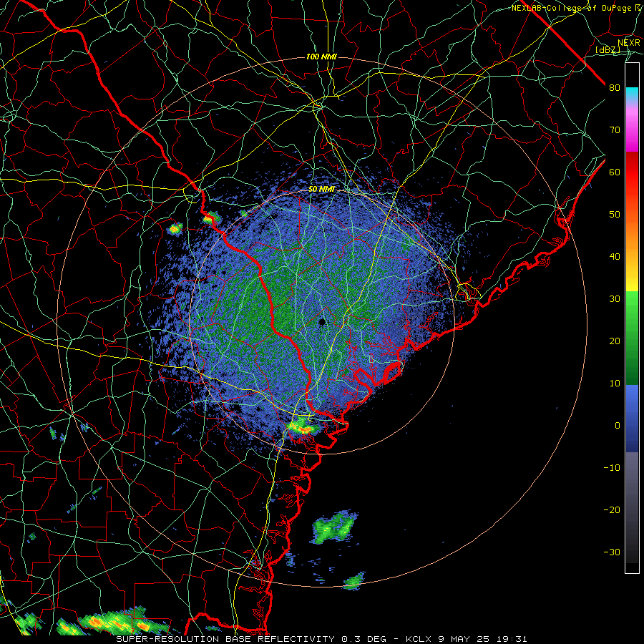Viewport: 644px width, 644px height.
Task: Click the 30 value on color scale
Action: (615, 299)
